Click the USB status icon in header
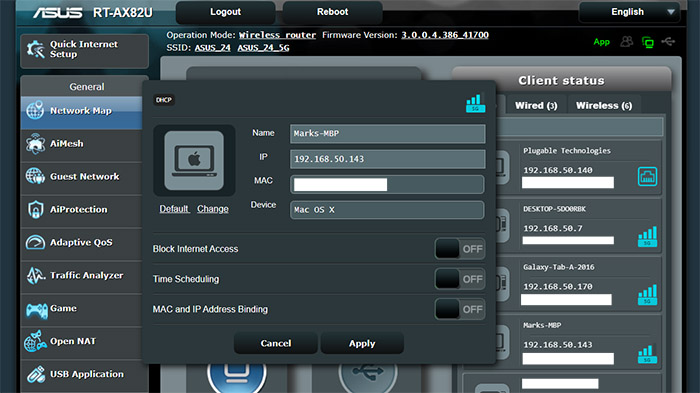 point(668,42)
